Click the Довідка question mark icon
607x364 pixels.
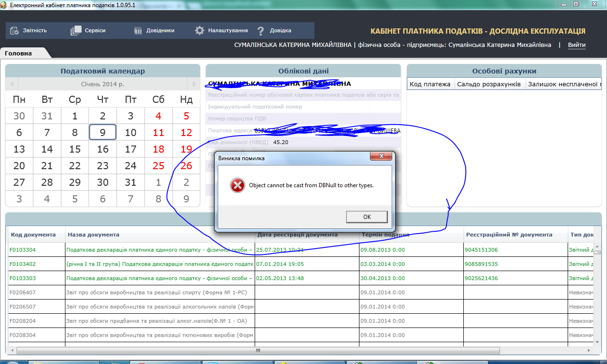[260, 31]
